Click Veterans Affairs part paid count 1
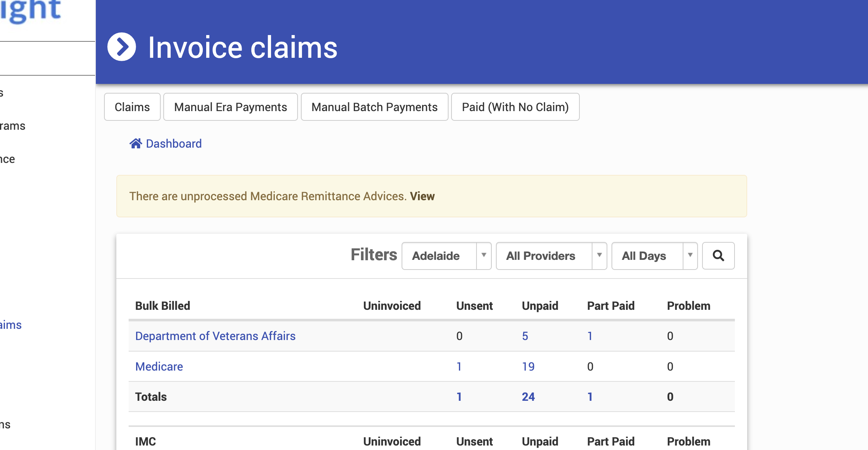Screen dimensions: 868x450 click(x=590, y=336)
